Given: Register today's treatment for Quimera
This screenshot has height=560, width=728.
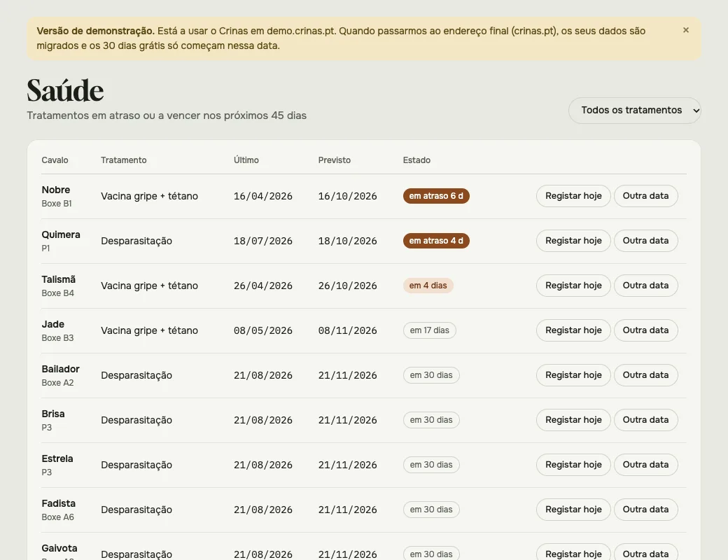Looking at the screenshot, I should 573,241.
